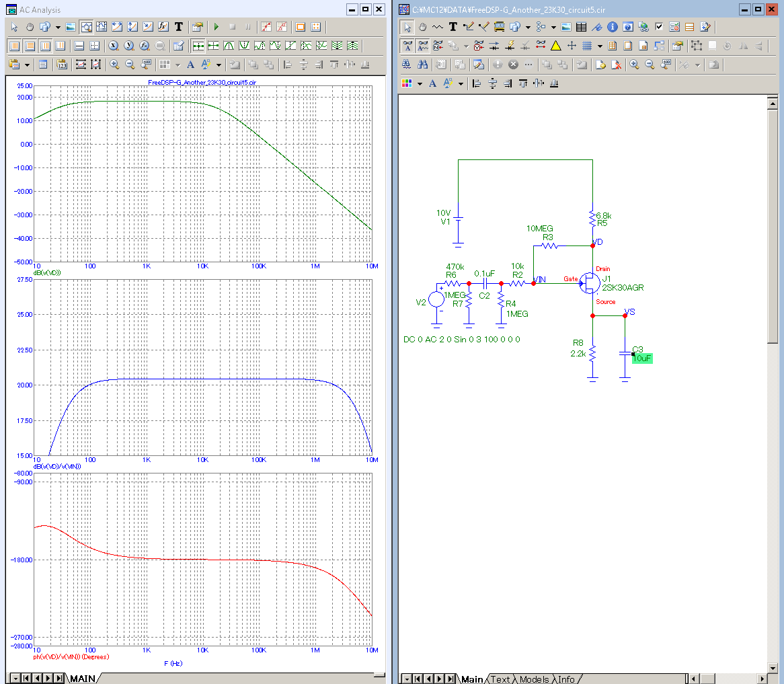
Task: Select the Vertical Tag tool
Action: tap(132, 27)
